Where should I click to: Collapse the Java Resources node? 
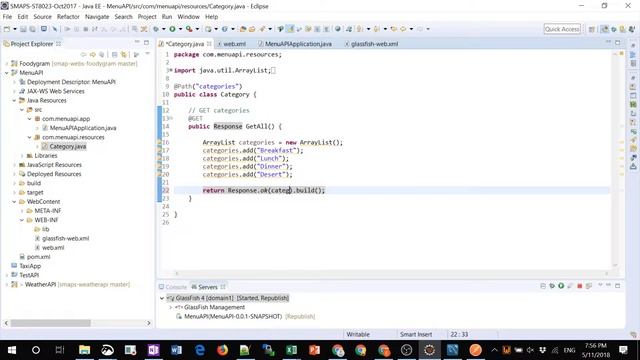pos(14,100)
